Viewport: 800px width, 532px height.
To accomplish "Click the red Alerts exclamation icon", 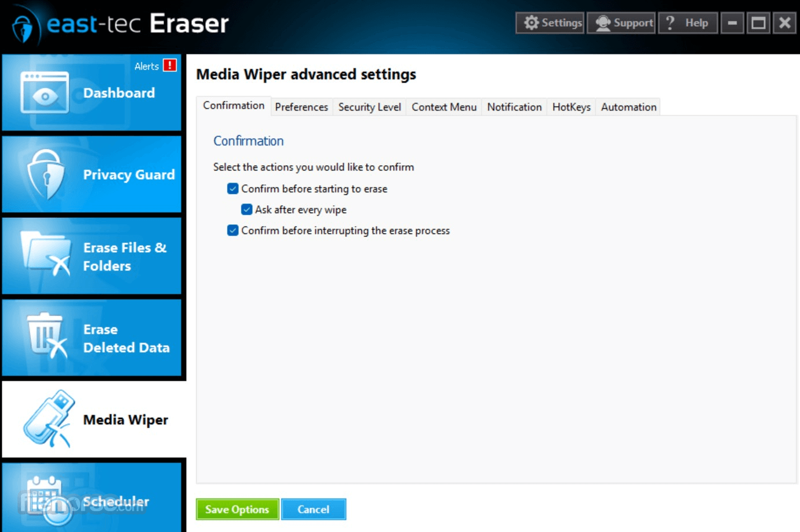I will 170,65.
